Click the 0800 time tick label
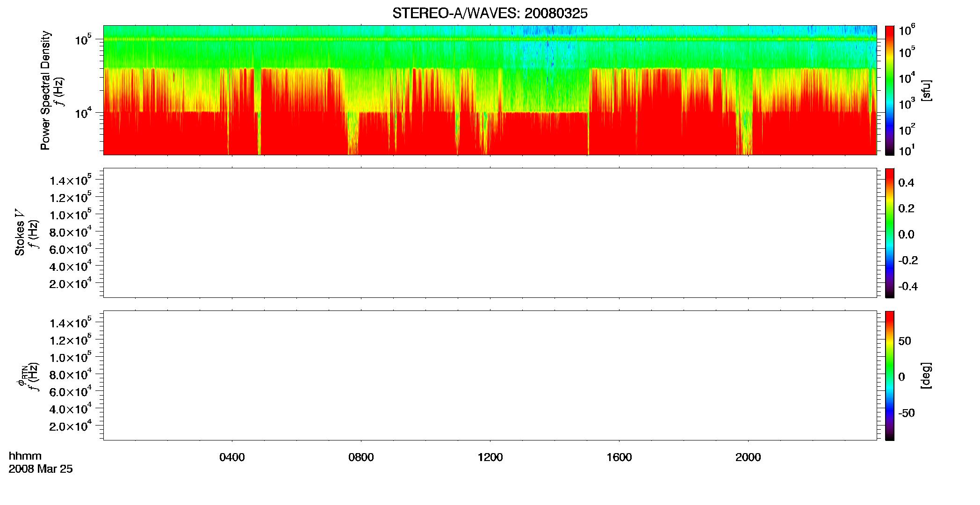Screen dimensions: 980x505 pos(361,457)
